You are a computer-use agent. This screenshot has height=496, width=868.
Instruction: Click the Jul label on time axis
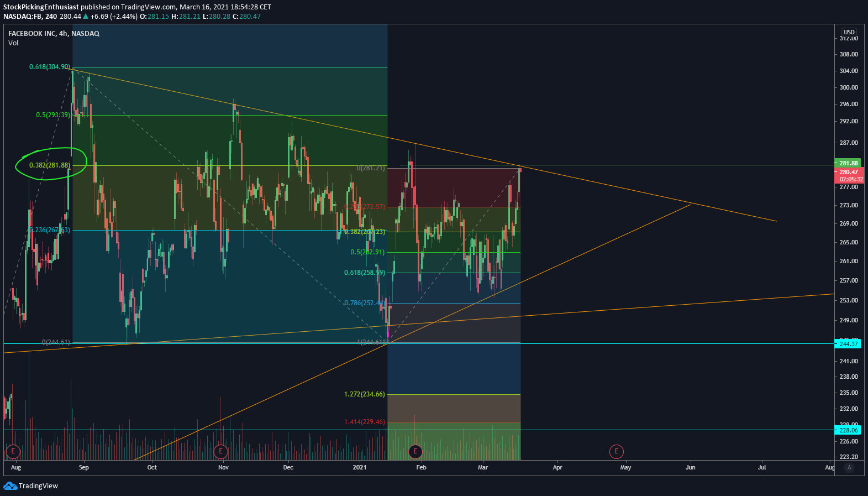(762, 467)
